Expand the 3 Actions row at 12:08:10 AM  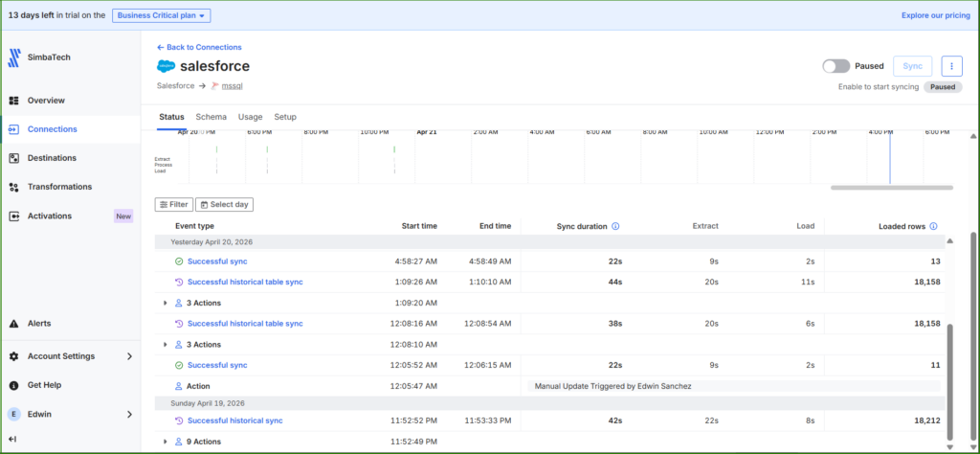tap(166, 345)
